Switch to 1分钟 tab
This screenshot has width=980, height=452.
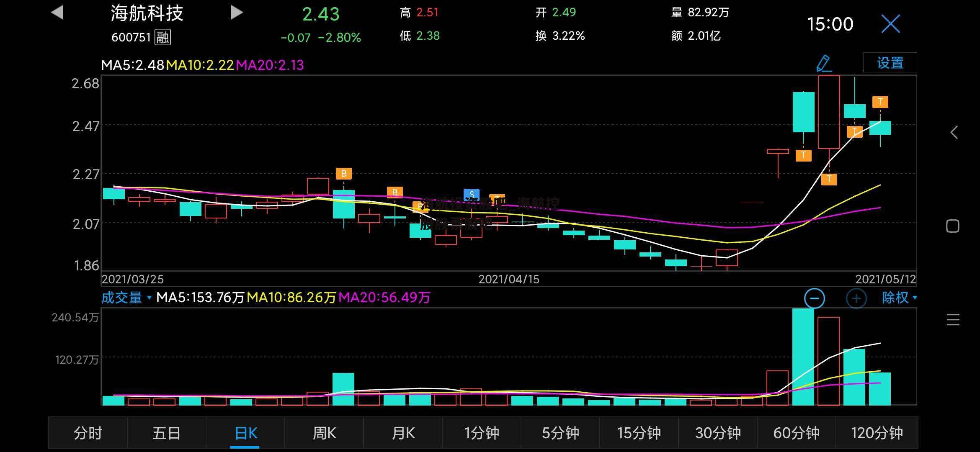point(482,433)
